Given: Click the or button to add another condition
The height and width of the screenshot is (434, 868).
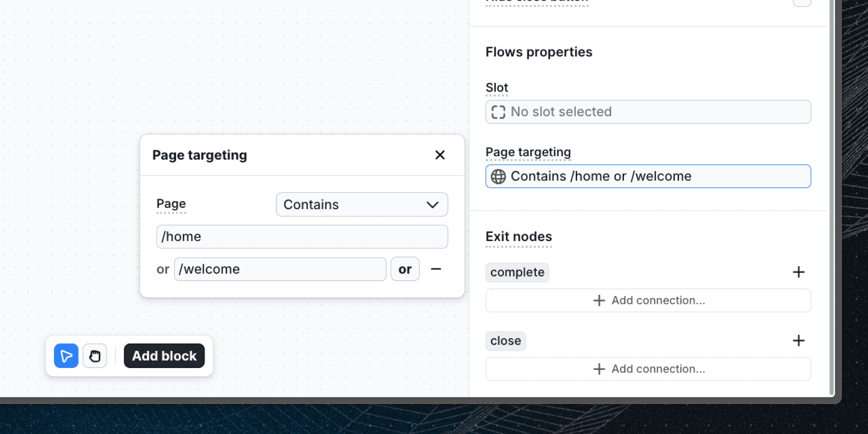Looking at the screenshot, I should pos(405,269).
